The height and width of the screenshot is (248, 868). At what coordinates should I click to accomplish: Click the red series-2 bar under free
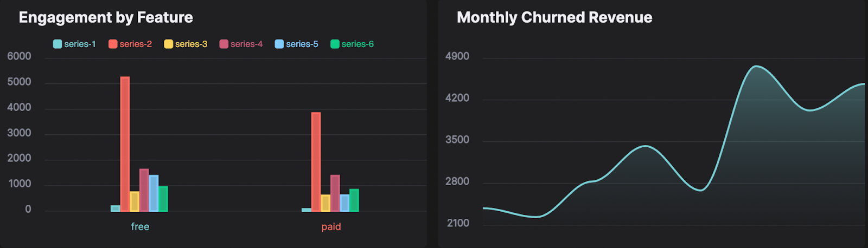click(x=125, y=144)
